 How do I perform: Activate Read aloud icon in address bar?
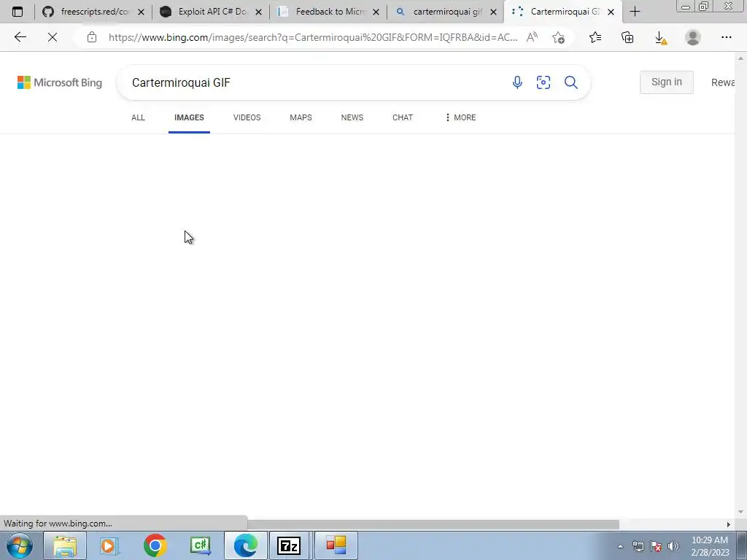[532, 37]
